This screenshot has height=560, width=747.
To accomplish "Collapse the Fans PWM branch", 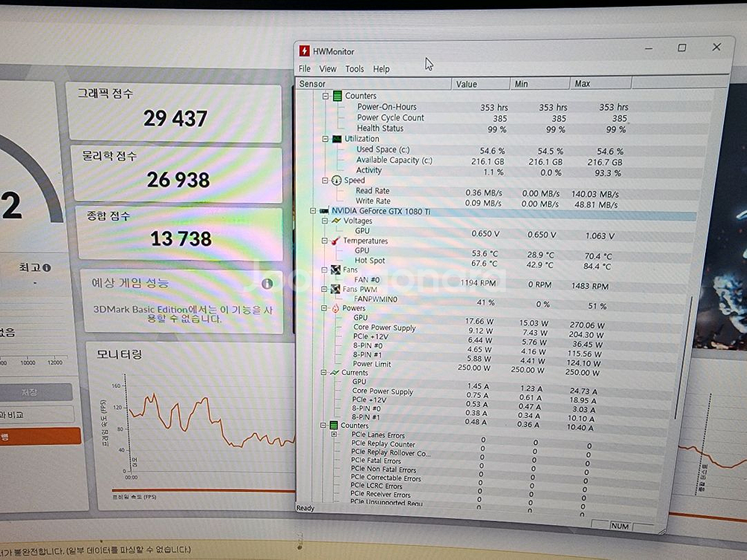I will coord(325,290).
